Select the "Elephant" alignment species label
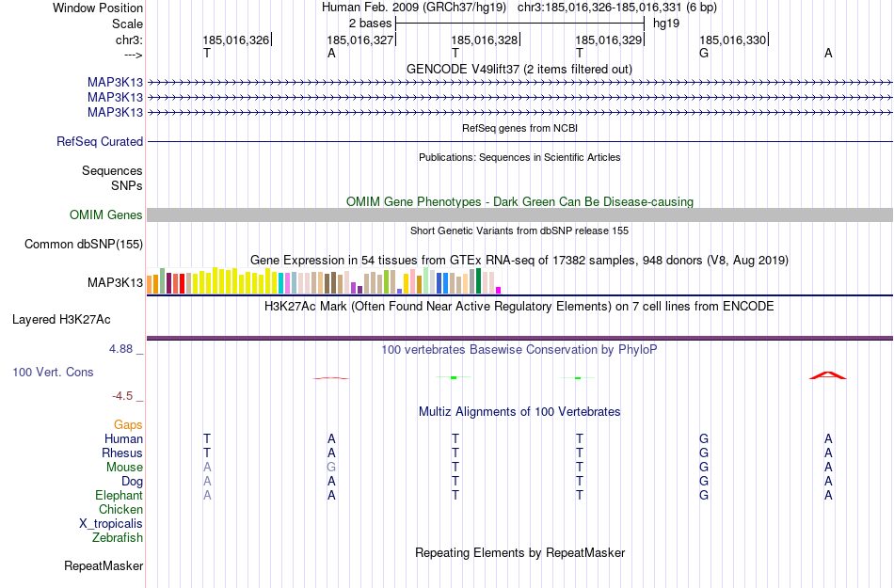This screenshot has width=894, height=588. (119, 495)
